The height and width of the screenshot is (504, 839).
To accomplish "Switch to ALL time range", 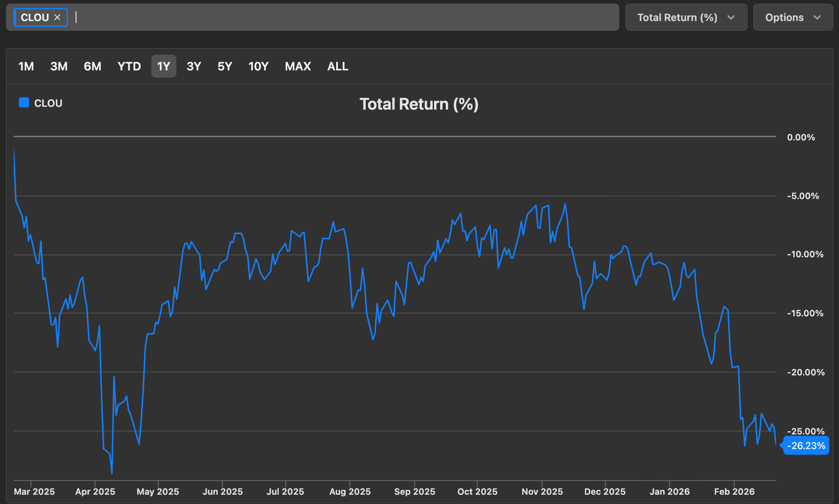I will click(x=337, y=66).
